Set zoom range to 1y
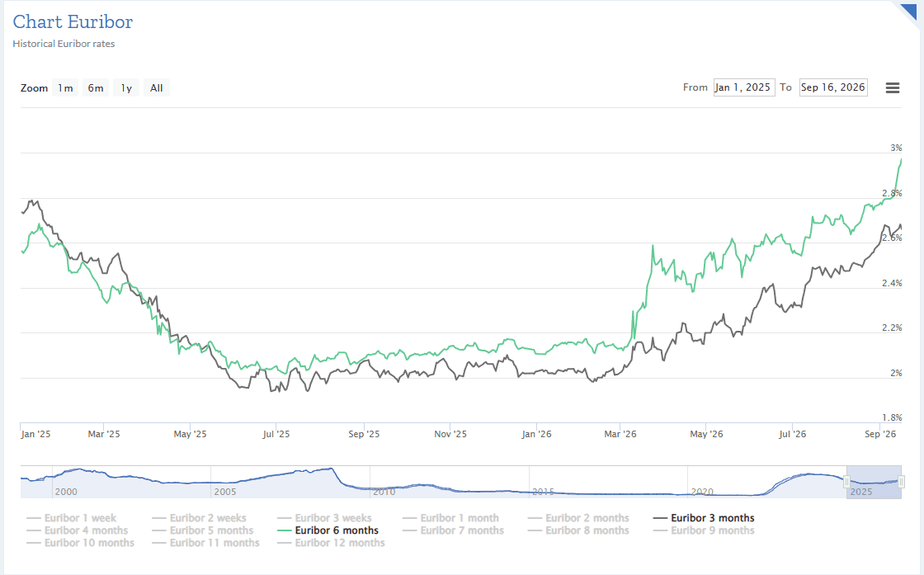This screenshot has width=924, height=575. (126, 87)
